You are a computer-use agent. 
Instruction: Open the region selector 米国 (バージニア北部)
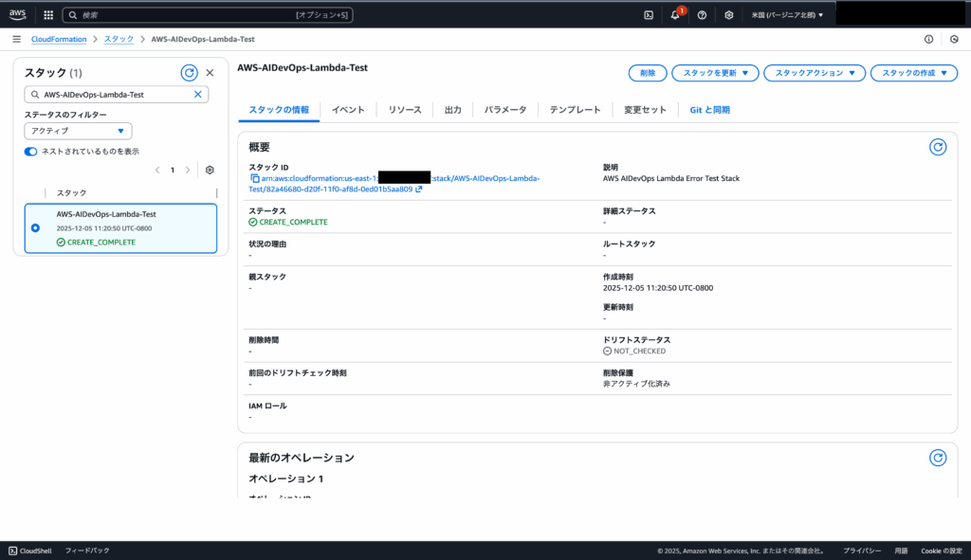point(787,15)
